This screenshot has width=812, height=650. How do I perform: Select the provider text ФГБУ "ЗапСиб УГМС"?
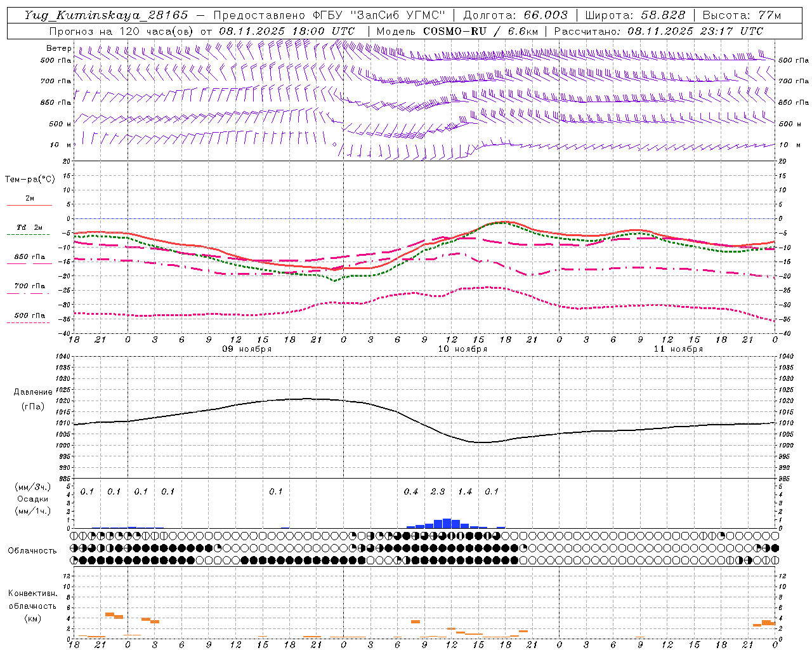(x=379, y=15)
